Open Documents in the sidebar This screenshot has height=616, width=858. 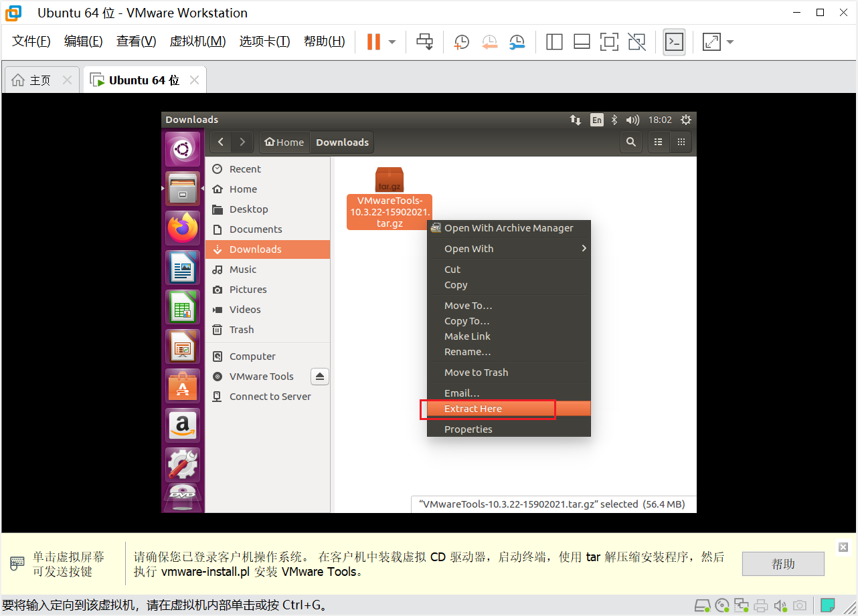268,229
